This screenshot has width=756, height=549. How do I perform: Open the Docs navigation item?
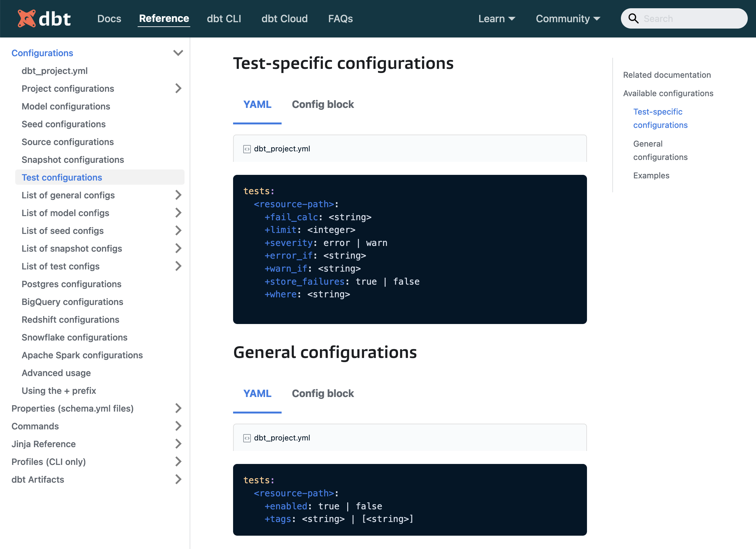click(x=109, y=19)
